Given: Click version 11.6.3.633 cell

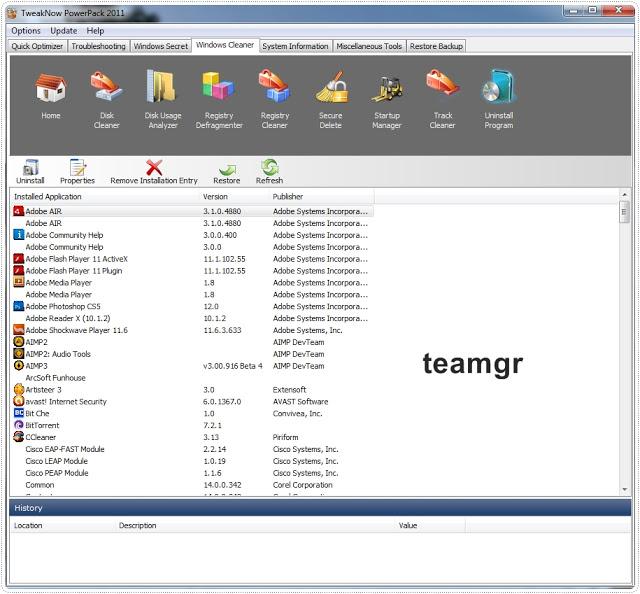Looking at the screenshot, I should pyautogui.click(x=222, y=330).
